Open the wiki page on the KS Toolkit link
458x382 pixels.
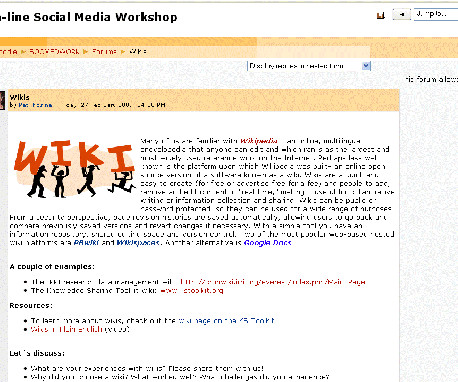click(x=226, y=321)
